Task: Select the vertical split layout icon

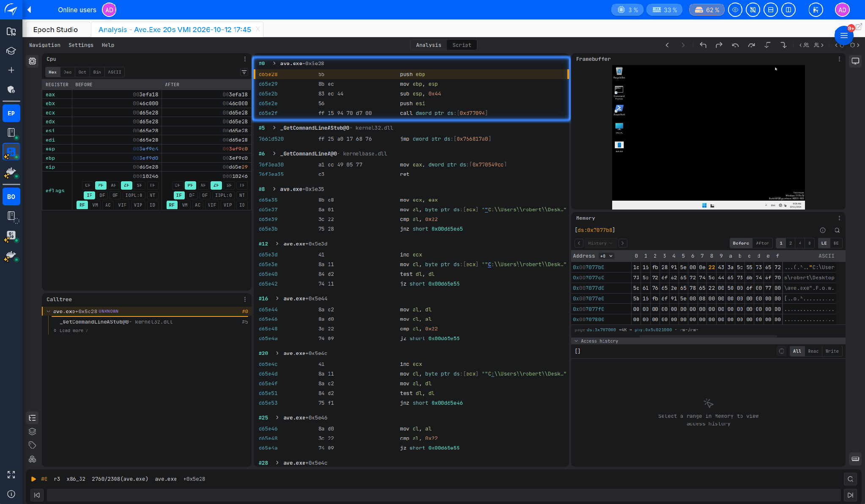Action: (x=788, y=10)
